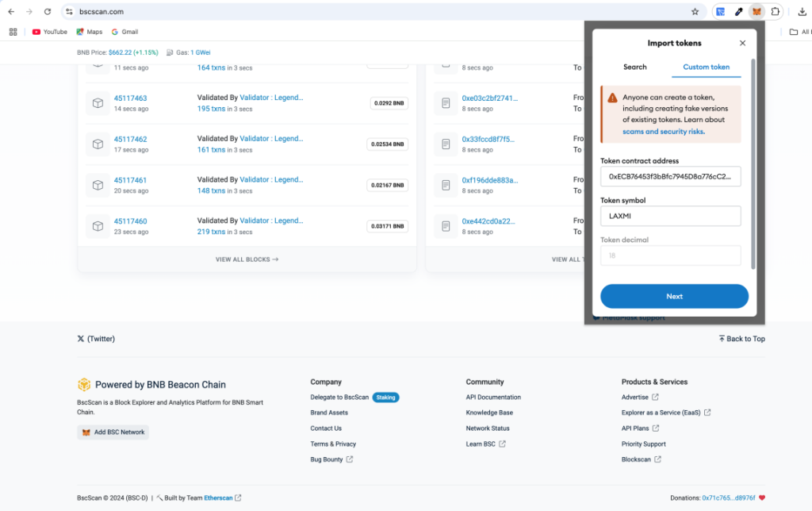This screenshot has height=511, width=812.
Task: Click the bookmark star icon in address bar
Action: (695, 12)
